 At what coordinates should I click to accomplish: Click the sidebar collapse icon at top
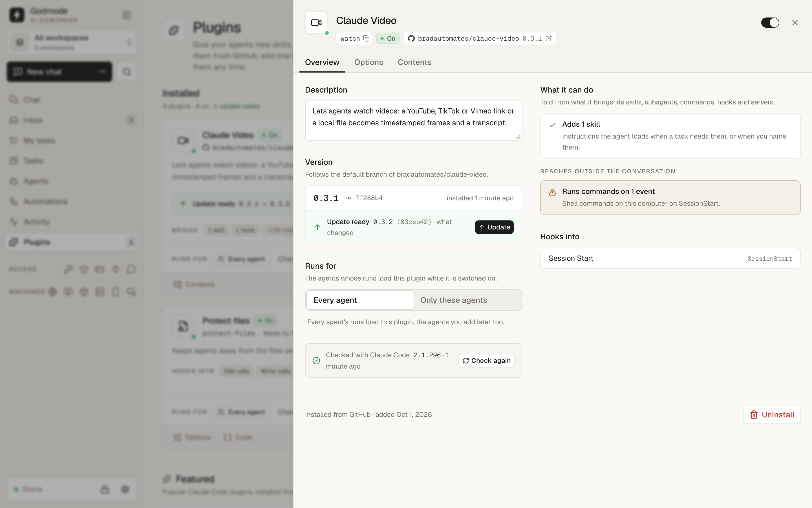(127, 15)
